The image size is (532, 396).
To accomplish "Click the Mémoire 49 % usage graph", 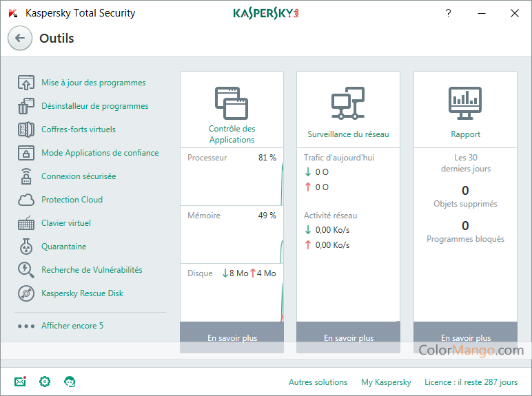I will pyautogui.click(x=232, y=235).
